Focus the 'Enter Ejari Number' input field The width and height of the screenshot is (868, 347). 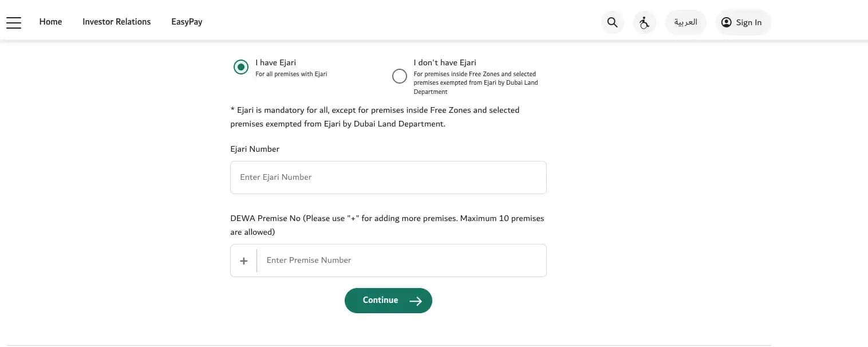point(388,177)
